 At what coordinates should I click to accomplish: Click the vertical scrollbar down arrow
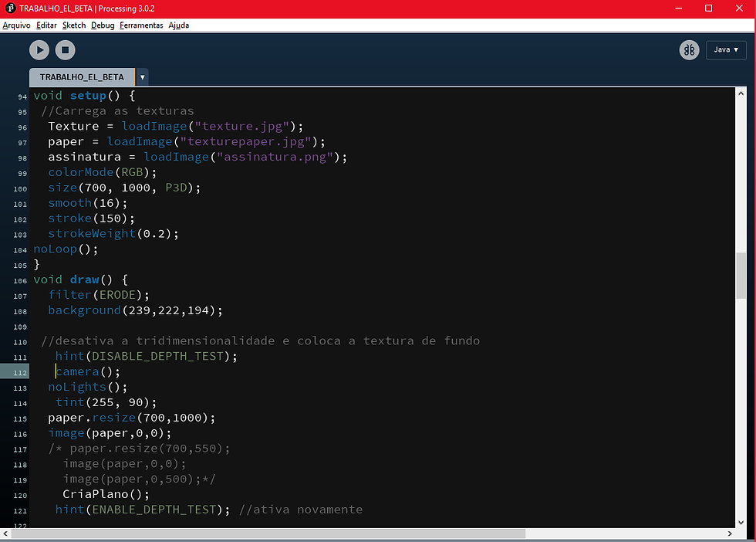click(741, 522)
